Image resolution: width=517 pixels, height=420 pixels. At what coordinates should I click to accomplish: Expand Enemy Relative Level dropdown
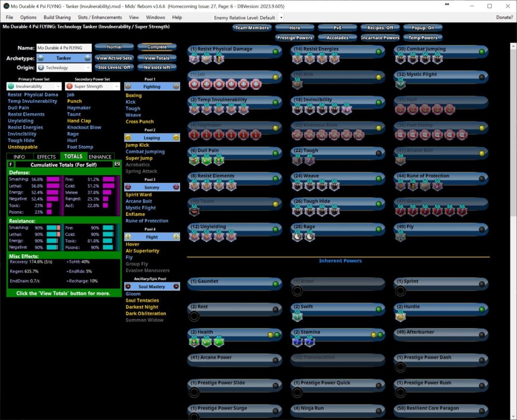pyautogui.click(x=281, y=18)
